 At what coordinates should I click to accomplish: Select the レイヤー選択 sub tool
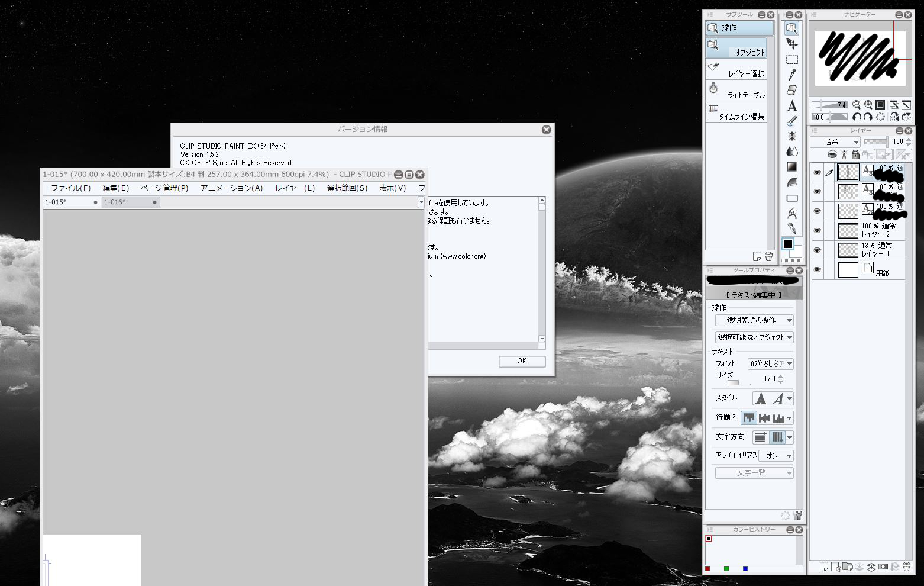(x=736, y=69)
